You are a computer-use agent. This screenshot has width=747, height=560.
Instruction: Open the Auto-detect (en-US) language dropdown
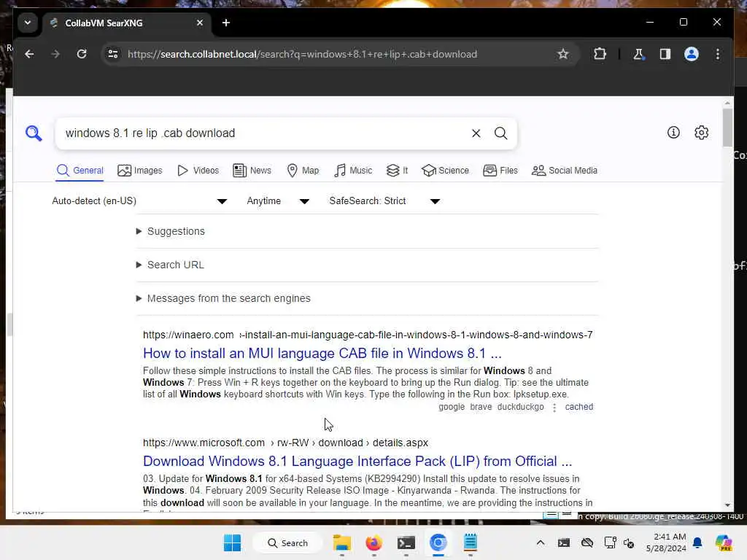coord(139,201)
